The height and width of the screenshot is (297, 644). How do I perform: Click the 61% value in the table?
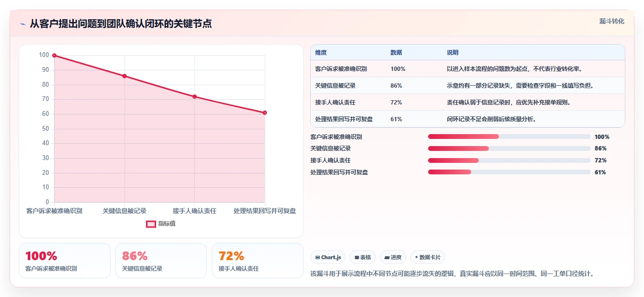pos(396,119)
